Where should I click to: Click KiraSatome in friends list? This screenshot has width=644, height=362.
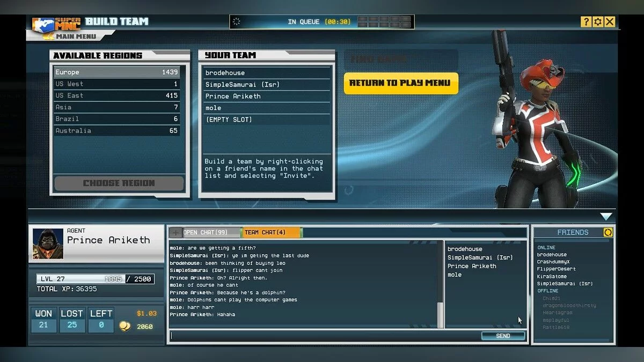point(552,277)
